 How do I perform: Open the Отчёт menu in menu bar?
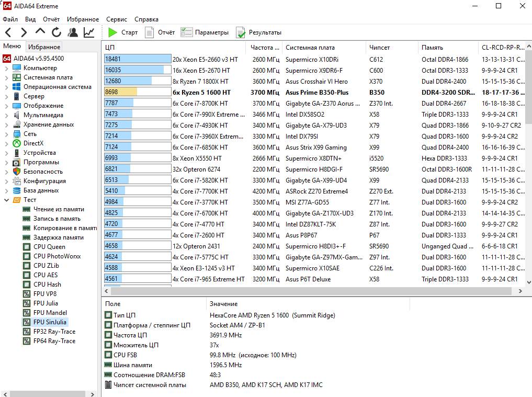pos(51,19)
